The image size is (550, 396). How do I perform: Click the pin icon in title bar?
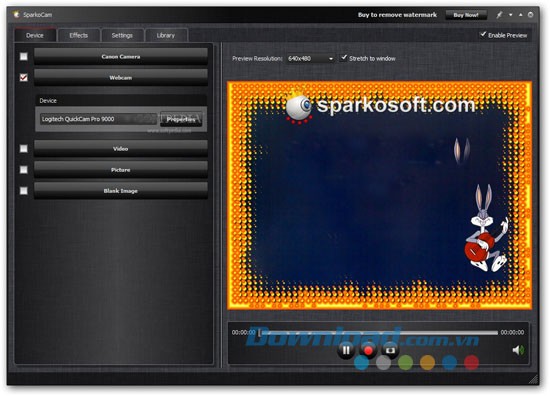pyautogui.click(x=499, y=15)
